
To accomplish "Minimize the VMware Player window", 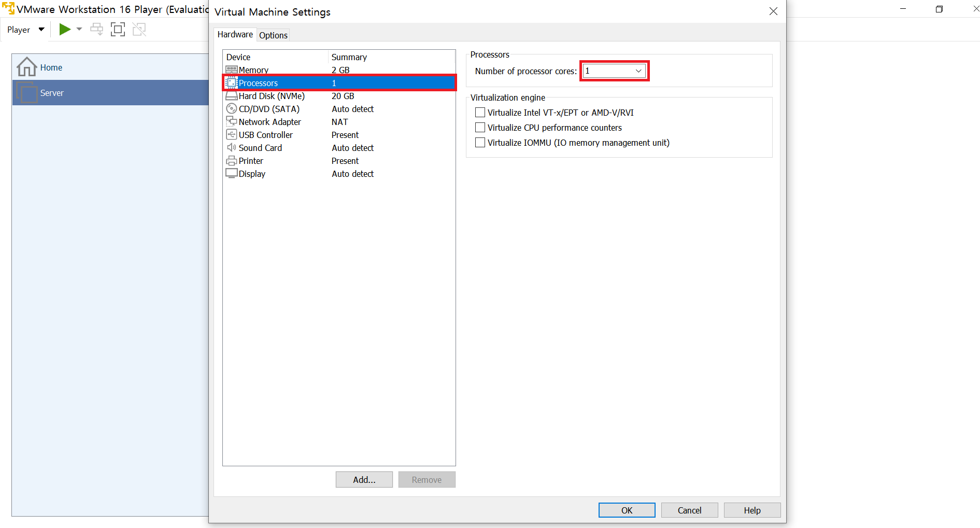I will click(x=903, y=9).
